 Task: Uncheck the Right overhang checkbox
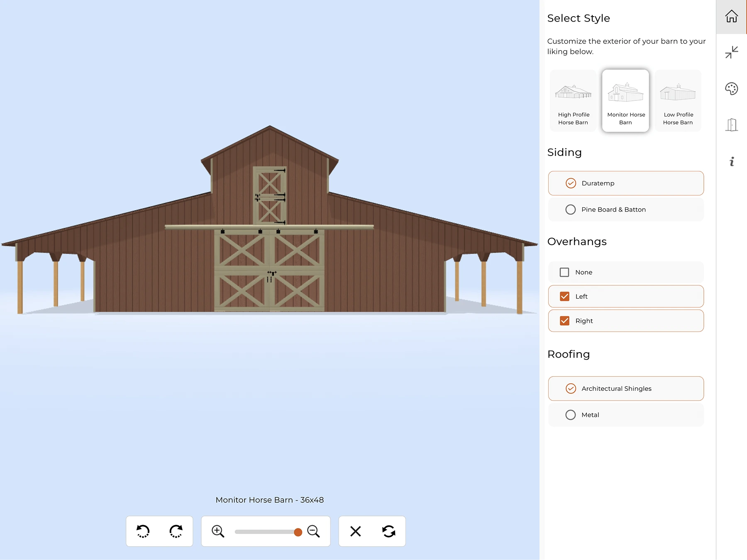564,321
